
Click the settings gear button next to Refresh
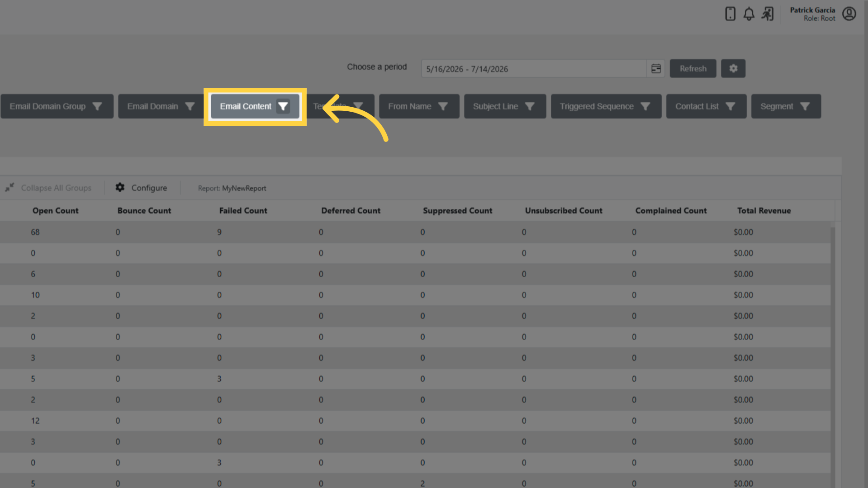click(x=733, y=68)
